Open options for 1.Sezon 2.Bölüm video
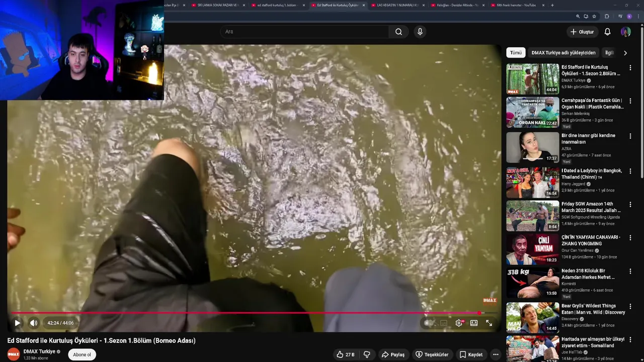 (x=630, y=67)
